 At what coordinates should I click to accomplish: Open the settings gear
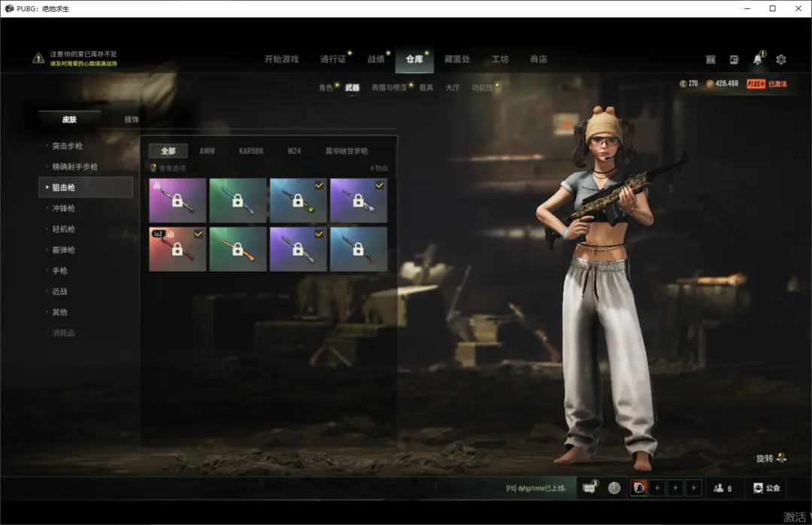click(781, 59)
